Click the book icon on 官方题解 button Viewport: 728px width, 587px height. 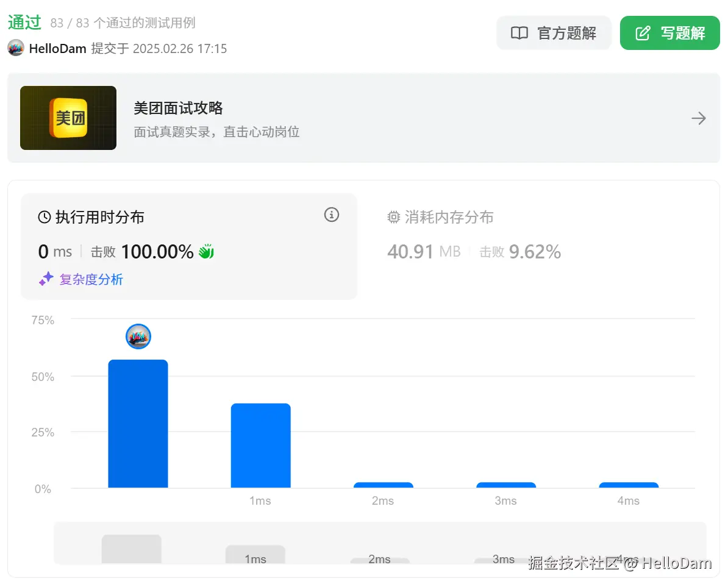519,33
